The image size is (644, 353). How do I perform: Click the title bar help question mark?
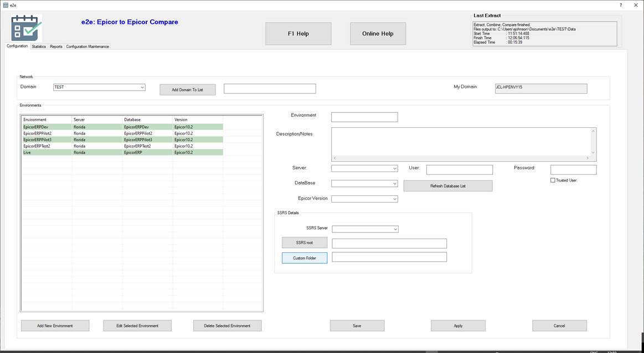pyautogui.click(x=620, y=5)
